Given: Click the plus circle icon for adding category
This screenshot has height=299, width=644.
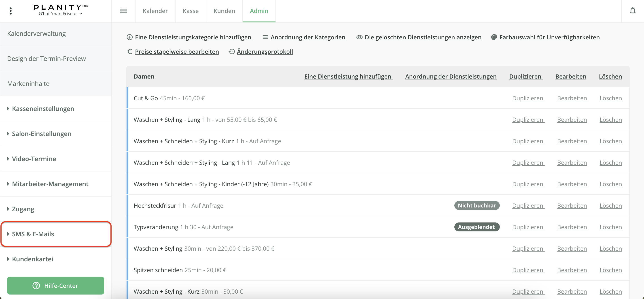Looking at the screenshot, I should click(129, 37).
